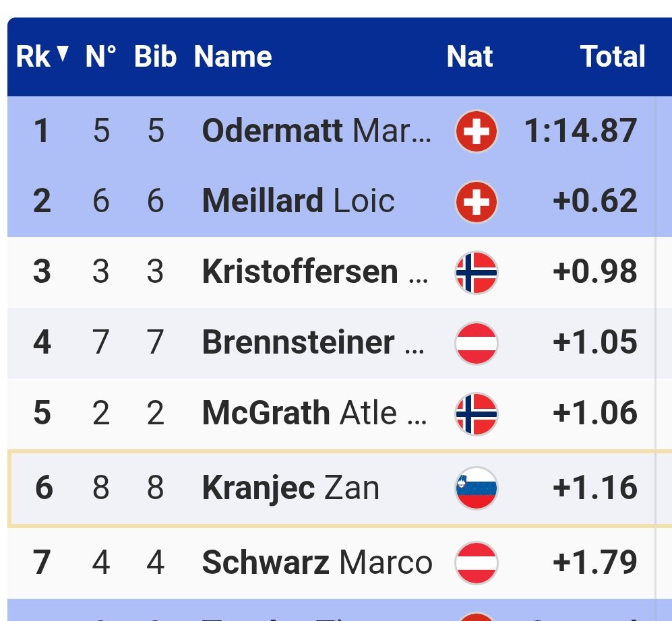Click Odermatt's Swiss flag icon
The width and height of the screenshot is (672, 621).
click(x=476, y=131)
